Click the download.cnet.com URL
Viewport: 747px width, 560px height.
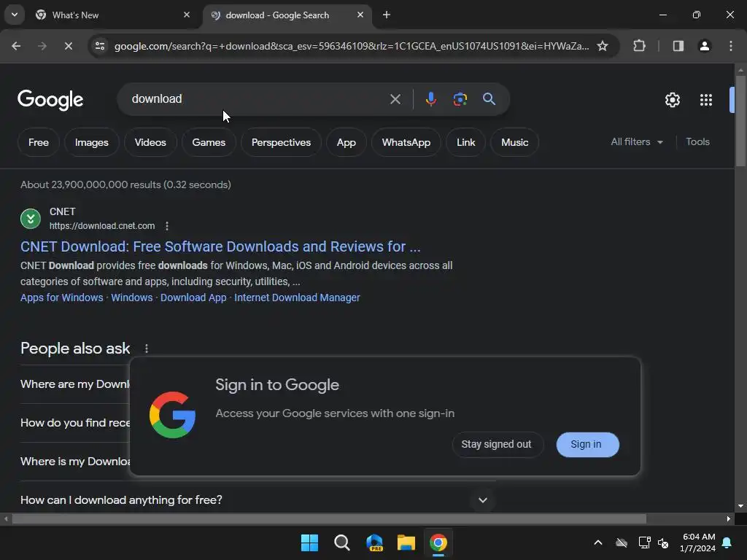[x=102, y=226]
